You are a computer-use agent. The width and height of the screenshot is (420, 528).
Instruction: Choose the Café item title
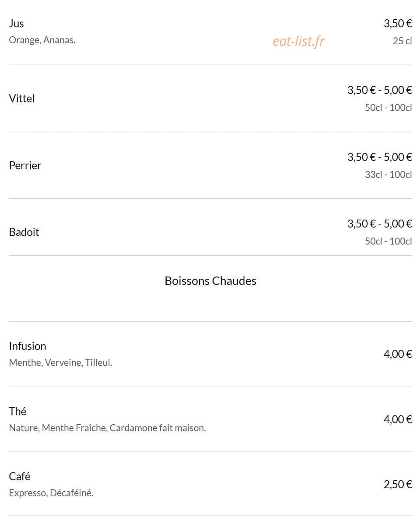20,476
